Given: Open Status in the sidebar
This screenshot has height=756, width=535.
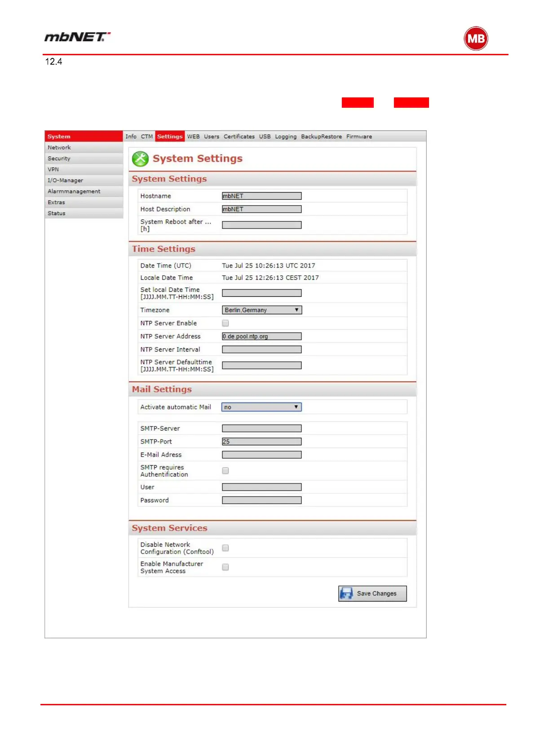Looking at the screenshot, I should (x=84, y=213).
